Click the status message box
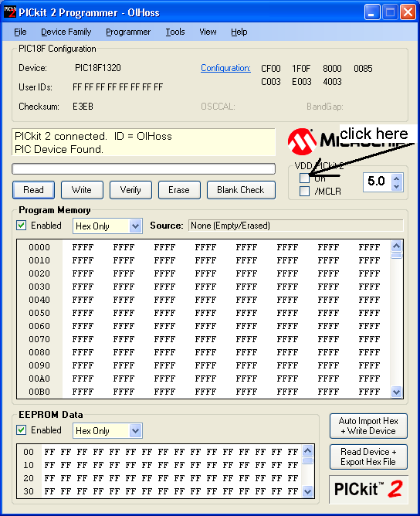Screen dimensions: 420x516 144,142
